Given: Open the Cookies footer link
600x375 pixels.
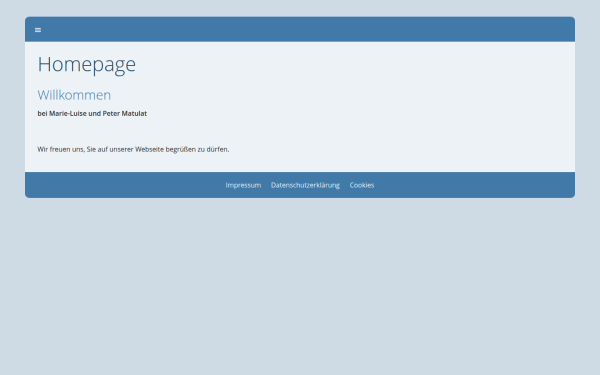Looking at the screenshot, I should click(362, 185).
